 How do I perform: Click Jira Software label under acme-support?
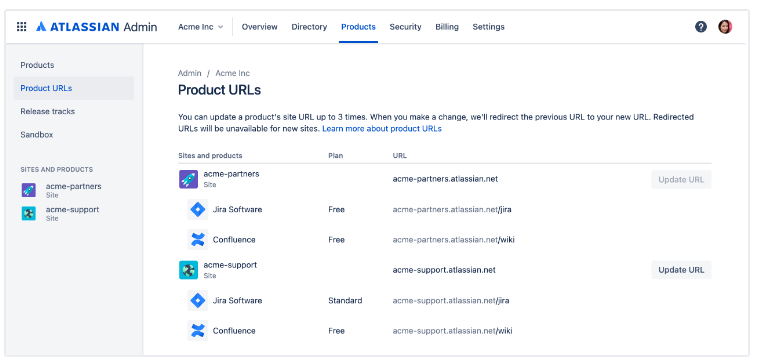(238, 300)
